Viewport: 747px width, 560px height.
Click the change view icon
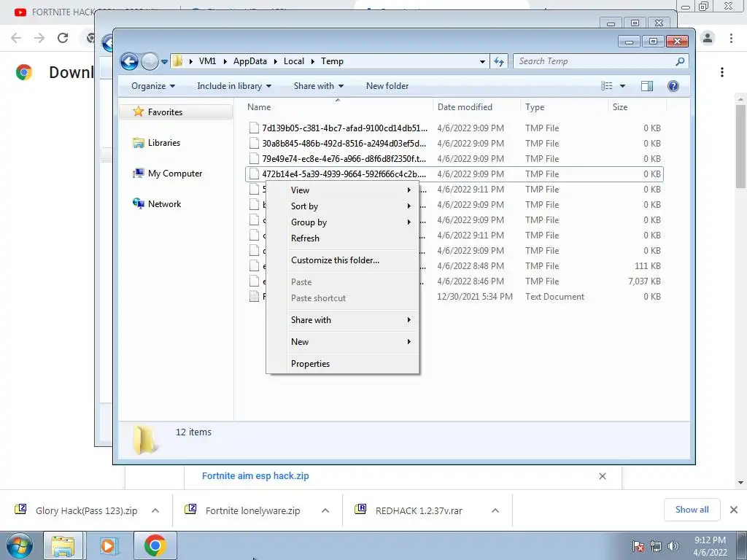606,86
